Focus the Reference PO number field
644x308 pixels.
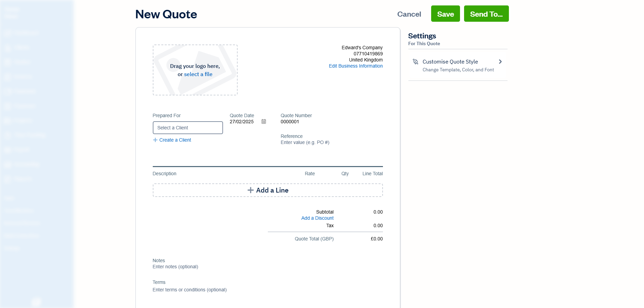pos(305,142)
